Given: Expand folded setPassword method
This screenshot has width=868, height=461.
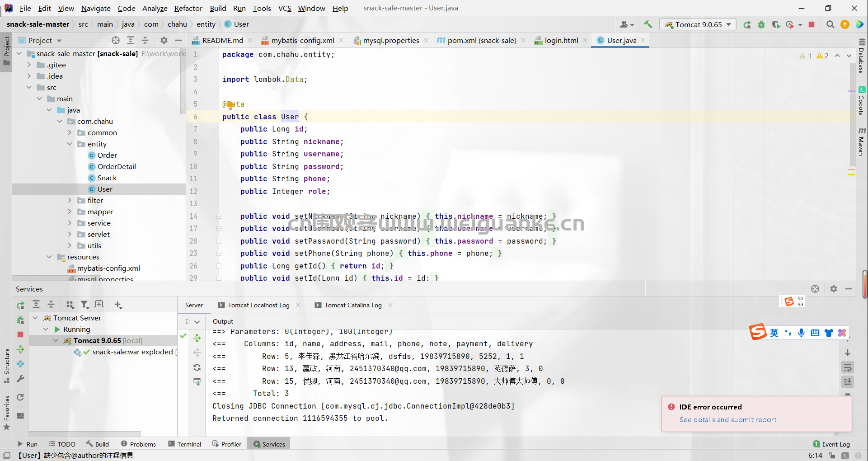Looking at the screenshot, I should tap(219, 241).
